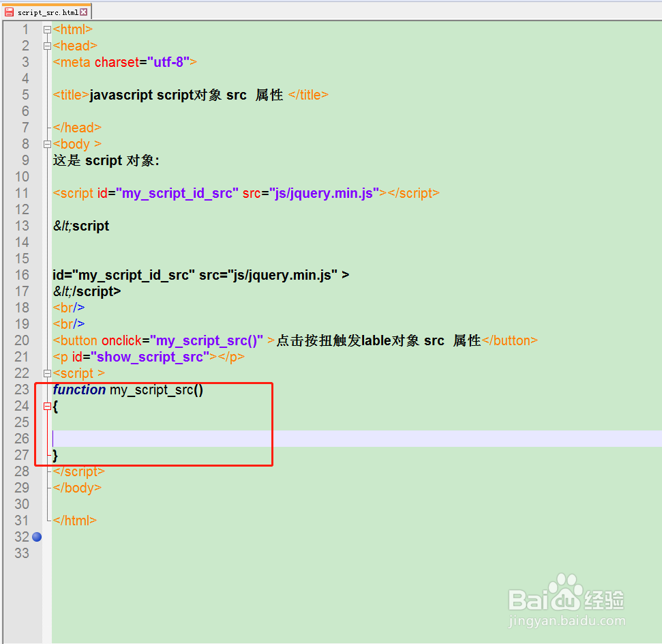Click the '&lt;/script>' text on line 17
The width and height of the screenshot is (662, 644).
pos(87,291)
